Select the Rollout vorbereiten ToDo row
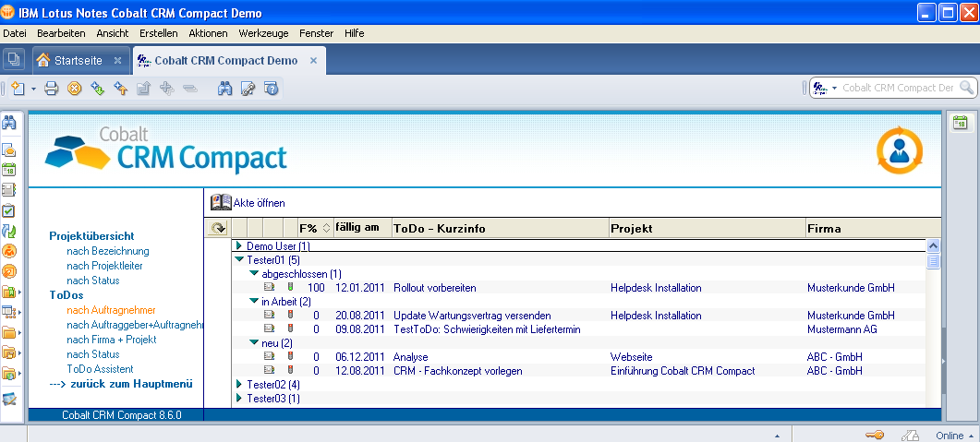 coord(578,288)
